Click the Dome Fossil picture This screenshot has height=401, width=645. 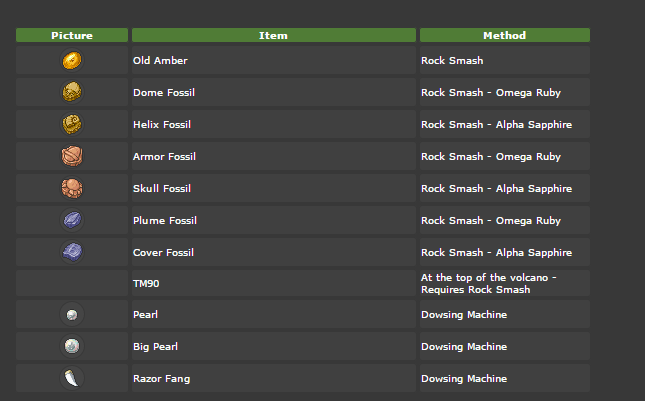point(72,92)
